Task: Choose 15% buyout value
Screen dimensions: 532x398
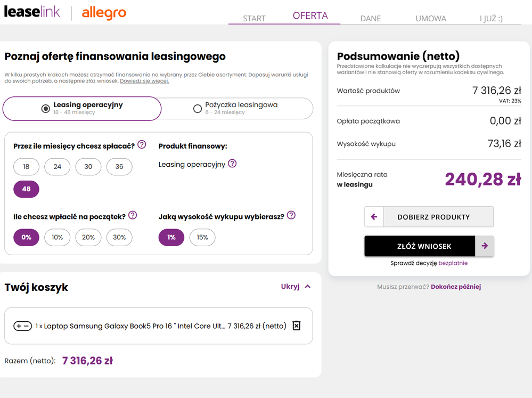Action: point(202,237)
